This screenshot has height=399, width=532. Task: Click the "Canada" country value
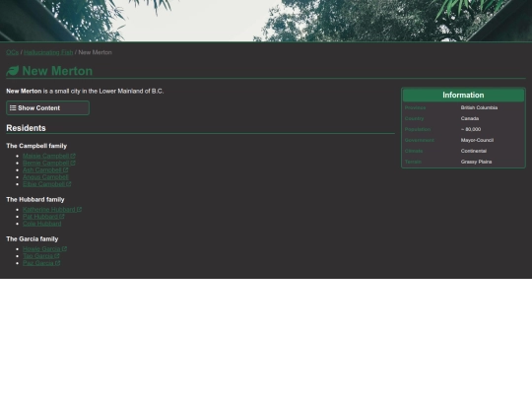pyautogui.click(x=470, y=118)
